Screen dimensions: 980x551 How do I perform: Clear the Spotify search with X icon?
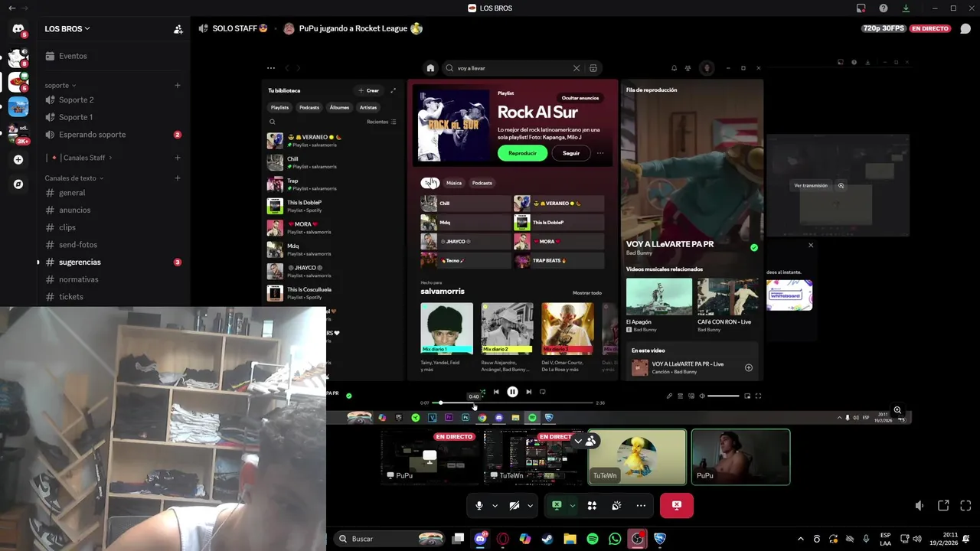[577, 68]
